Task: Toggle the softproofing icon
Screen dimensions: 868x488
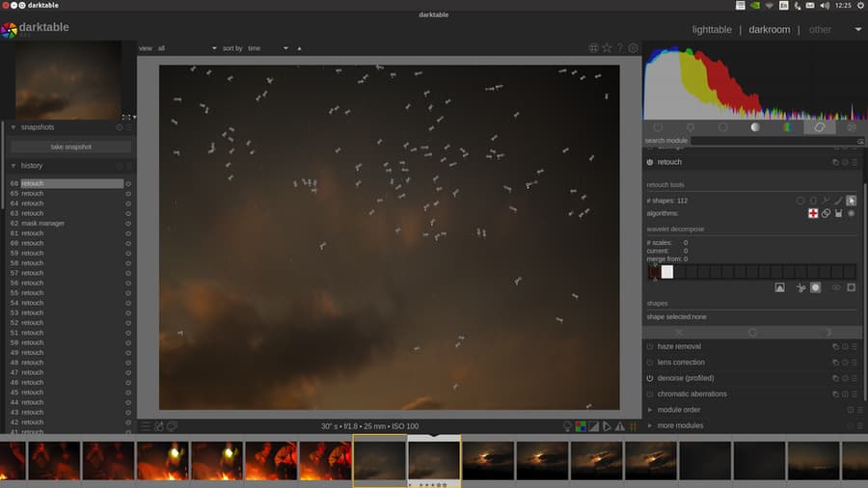Action: tap(607, 426)
